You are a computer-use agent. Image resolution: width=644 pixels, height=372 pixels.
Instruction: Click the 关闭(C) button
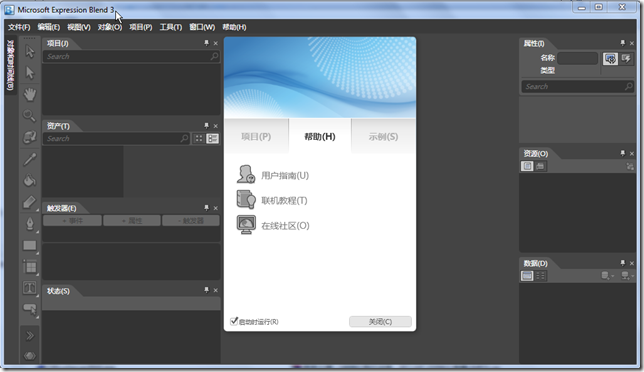pos(380,321)
